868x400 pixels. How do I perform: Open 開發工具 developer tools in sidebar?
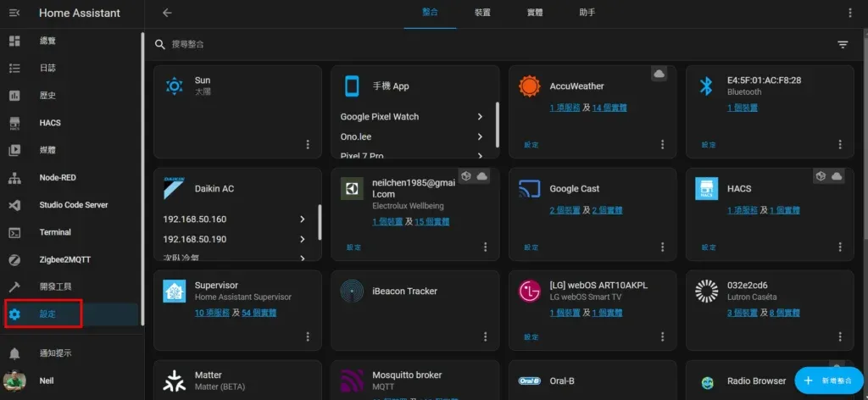(x=71, y=286)
